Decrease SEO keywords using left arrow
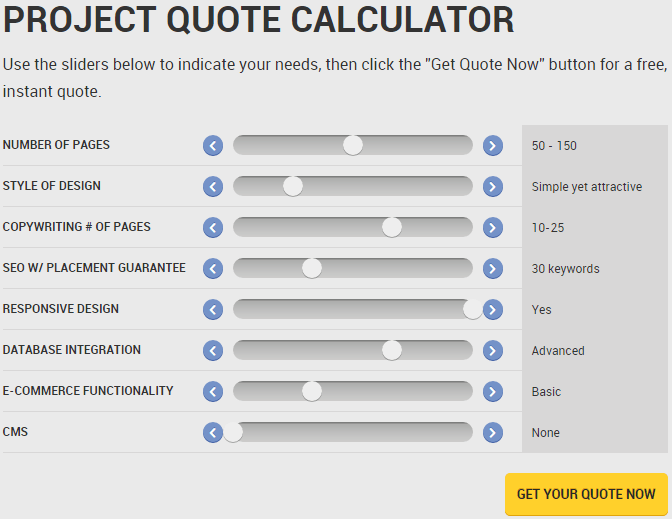The height and width of the screenshot is (519, 672). (x=213, y=269)
